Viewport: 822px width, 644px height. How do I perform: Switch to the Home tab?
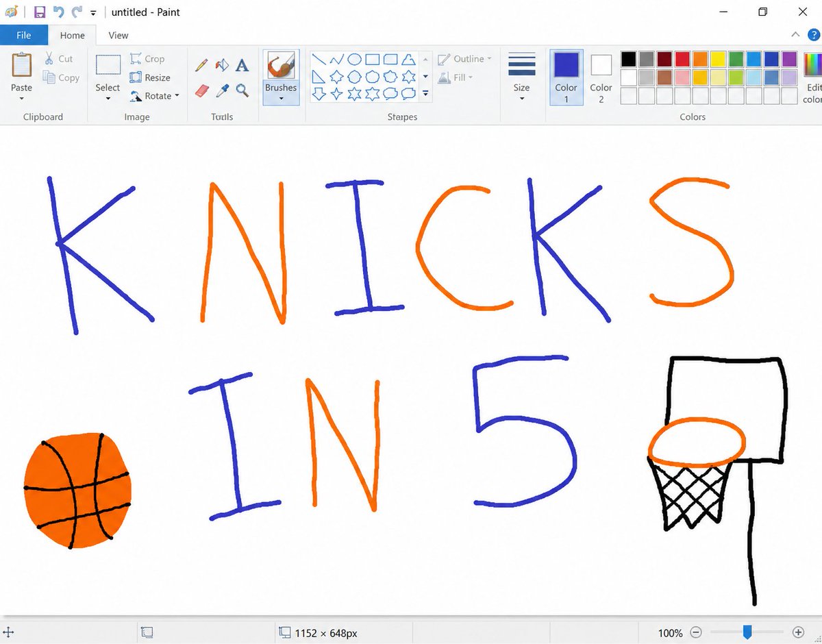[x=72, y=35]
